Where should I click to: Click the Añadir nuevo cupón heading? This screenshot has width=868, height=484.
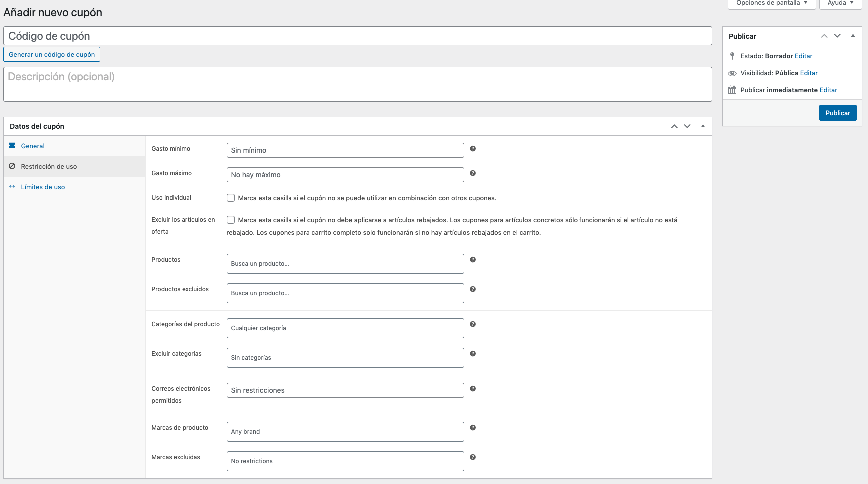click(53, 13)
